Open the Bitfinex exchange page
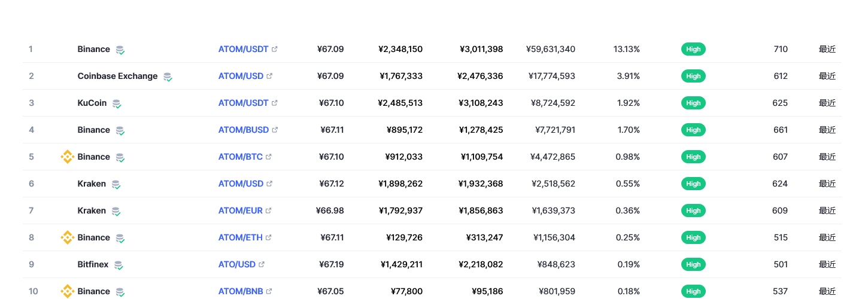Screen dimensions: 868x299 (x=93, y=264)
